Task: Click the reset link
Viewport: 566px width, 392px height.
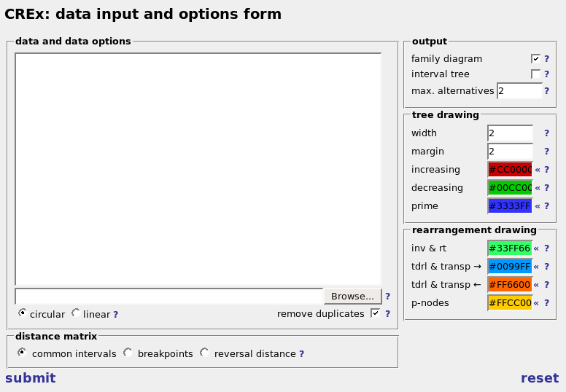Action: point(540,378)
